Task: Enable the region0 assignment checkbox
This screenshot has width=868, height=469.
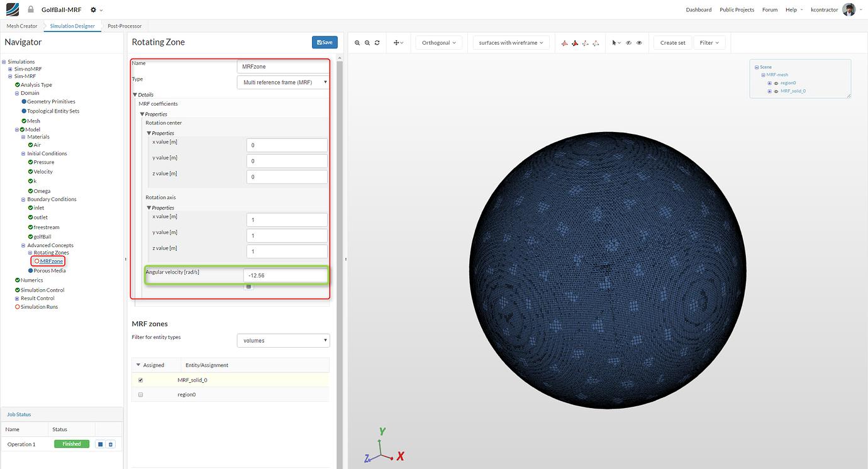Action: (x=140, y=394)
